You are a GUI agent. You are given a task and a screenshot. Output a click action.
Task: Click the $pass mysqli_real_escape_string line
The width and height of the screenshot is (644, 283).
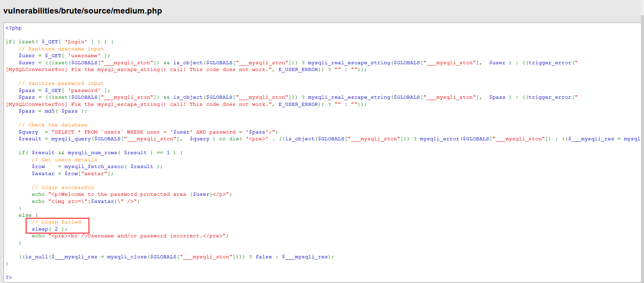tap(298, 97)
